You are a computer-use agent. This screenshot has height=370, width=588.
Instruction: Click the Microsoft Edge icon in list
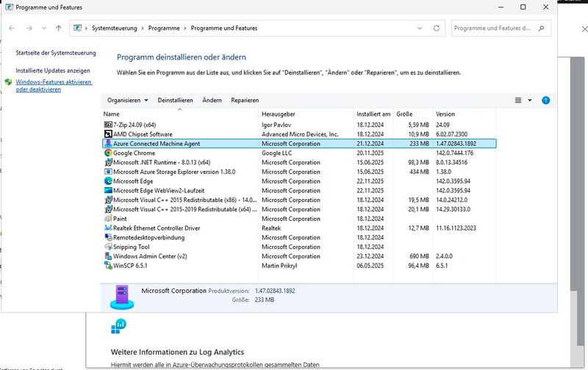pyautogui.click(x=108, y=181)
